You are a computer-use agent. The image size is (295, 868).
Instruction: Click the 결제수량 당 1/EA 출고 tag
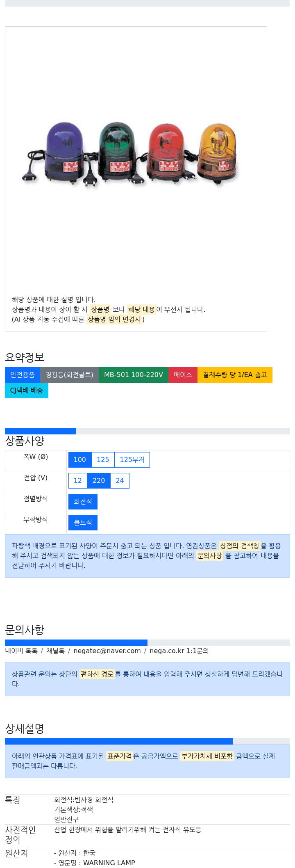[235, 375]
